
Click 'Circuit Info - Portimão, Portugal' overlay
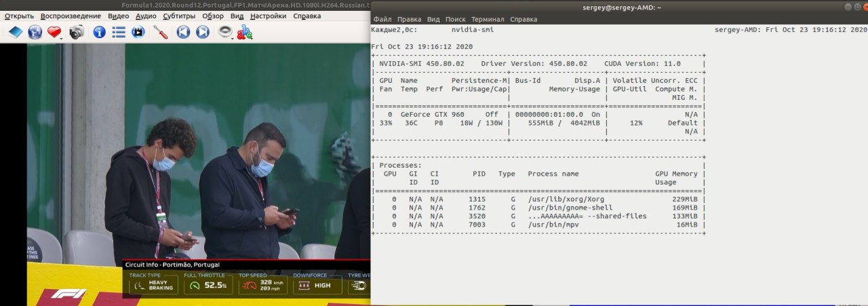(x=172, y=265)
